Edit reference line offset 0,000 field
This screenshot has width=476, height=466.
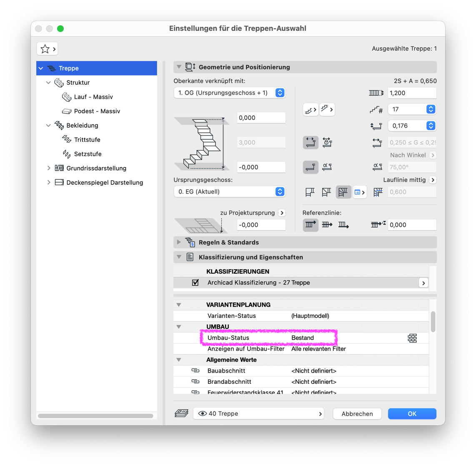click(x=412, y=225)
